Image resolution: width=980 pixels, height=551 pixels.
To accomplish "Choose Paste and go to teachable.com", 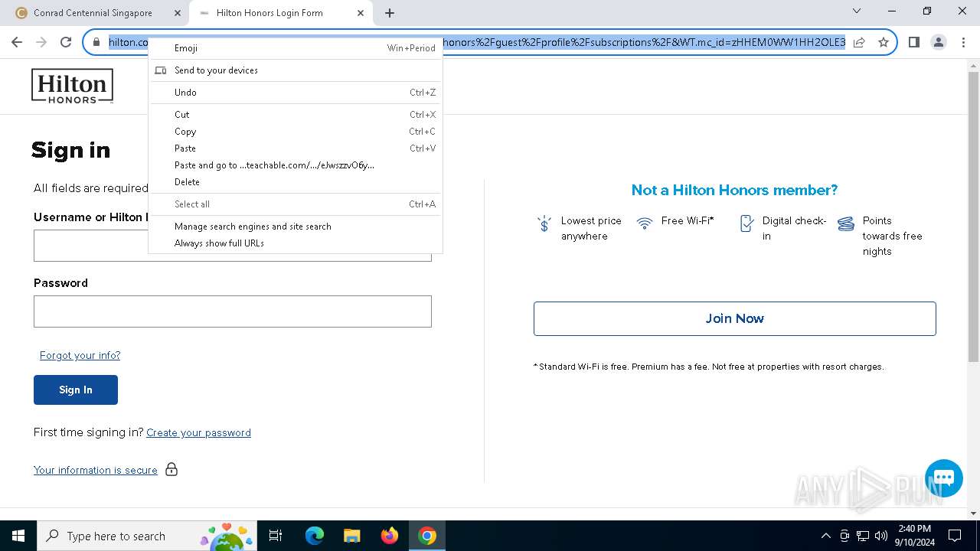I will pos(296,165).
